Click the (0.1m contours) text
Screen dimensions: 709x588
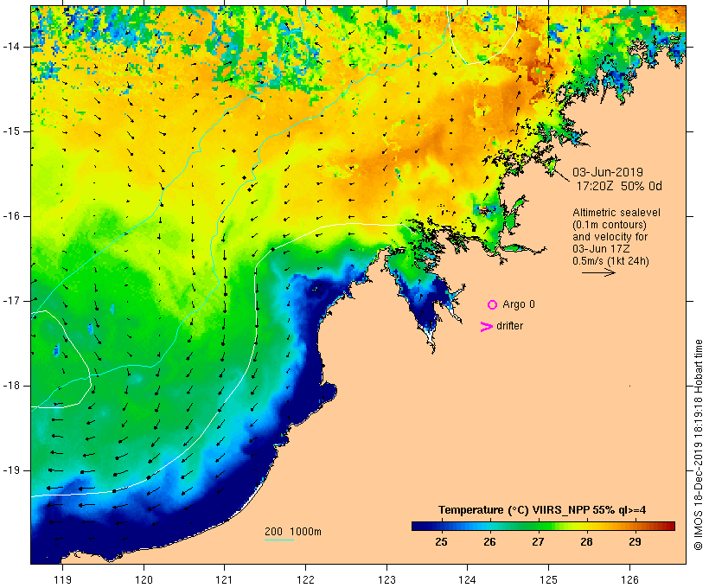609,225
